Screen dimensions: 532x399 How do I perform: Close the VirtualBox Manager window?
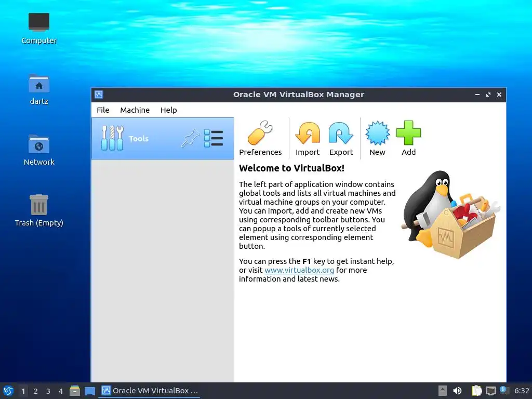[499, 95]
